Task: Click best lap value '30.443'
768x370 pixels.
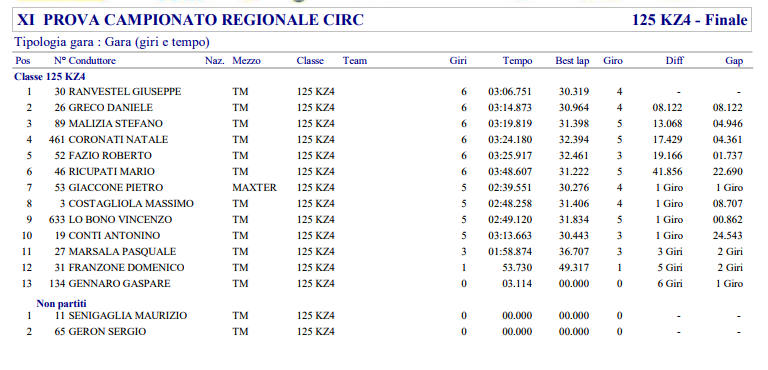Action: 574,236
